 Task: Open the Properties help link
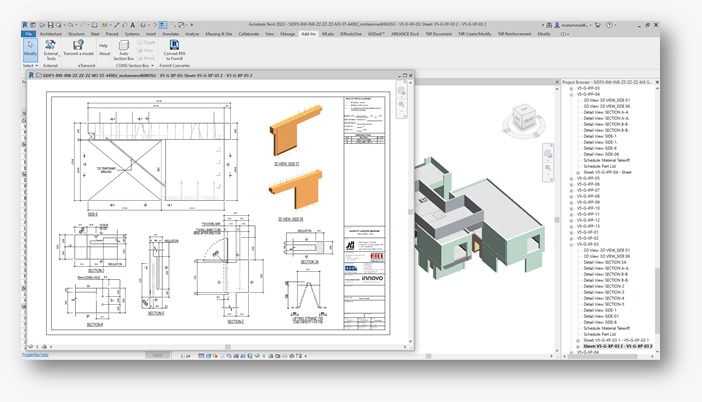pos(35,355)
